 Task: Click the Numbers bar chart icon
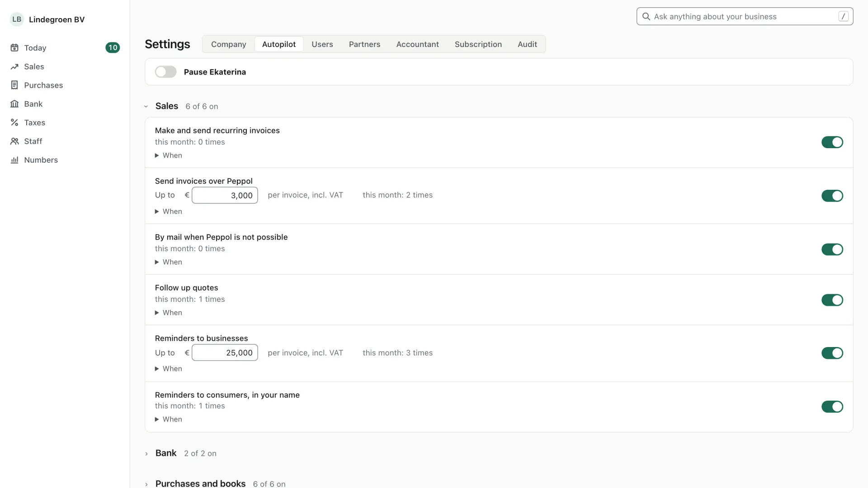[x=14, y=160]
